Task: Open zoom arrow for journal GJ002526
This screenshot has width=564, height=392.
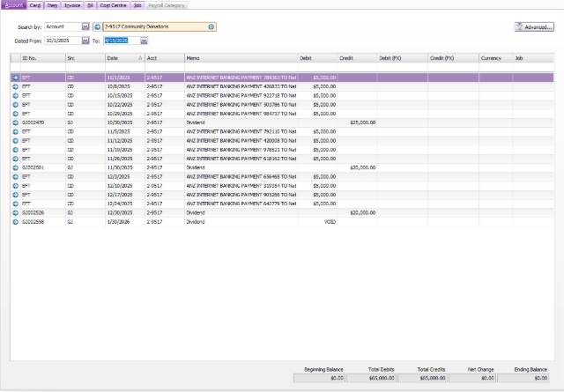Action: tap(15, 213)
